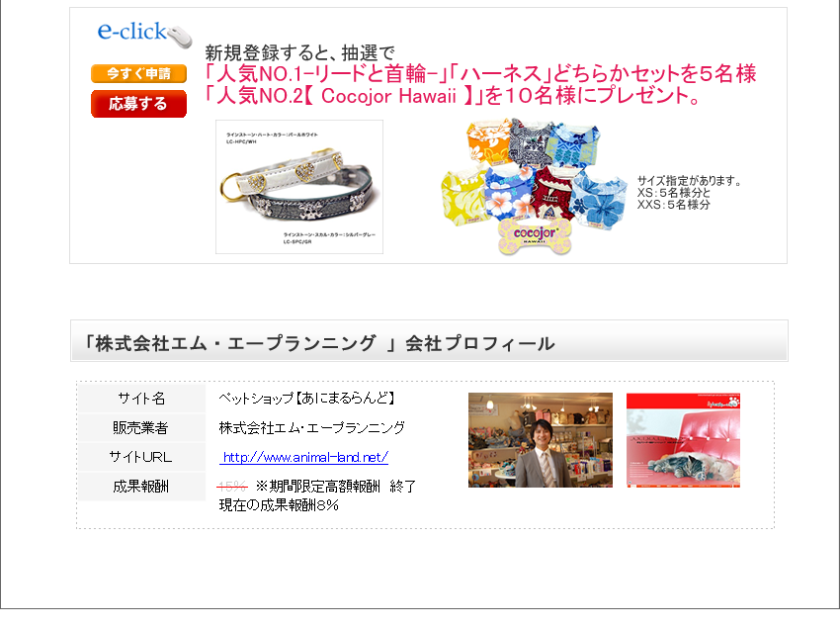
Task: Click the 販売業者 row label
Action: (141, 428)
